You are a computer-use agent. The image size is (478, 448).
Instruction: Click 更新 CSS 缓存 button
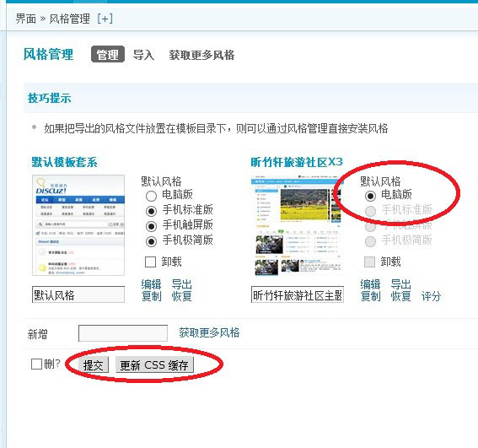[154, 365]
